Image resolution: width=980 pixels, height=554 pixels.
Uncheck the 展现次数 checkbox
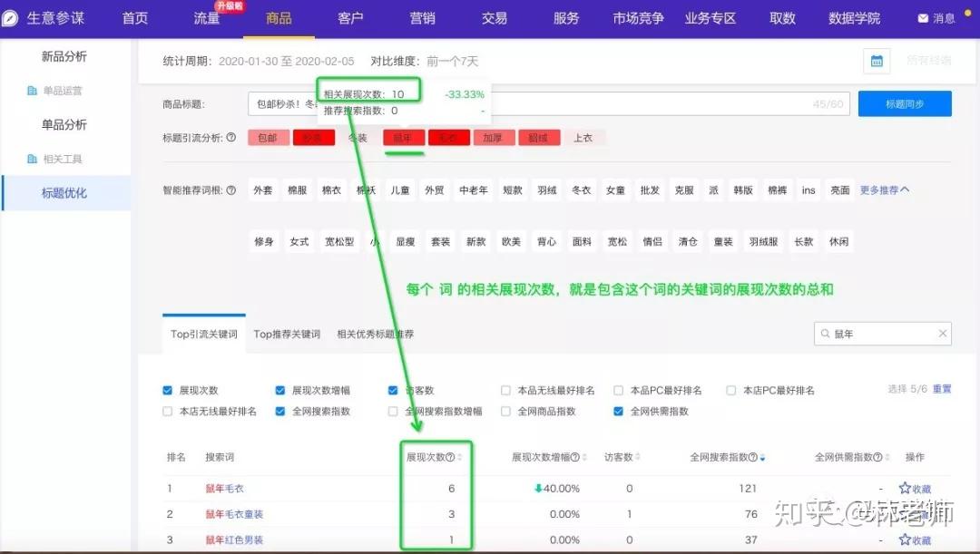click(x=167, y=391)
